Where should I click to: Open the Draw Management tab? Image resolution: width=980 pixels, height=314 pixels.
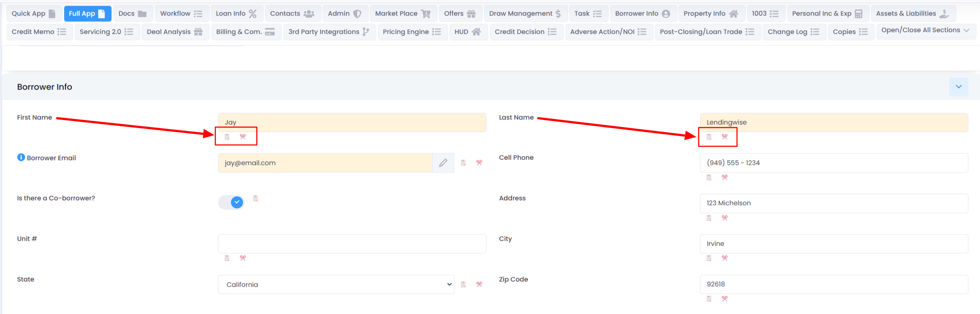click(x=525, y=14)
